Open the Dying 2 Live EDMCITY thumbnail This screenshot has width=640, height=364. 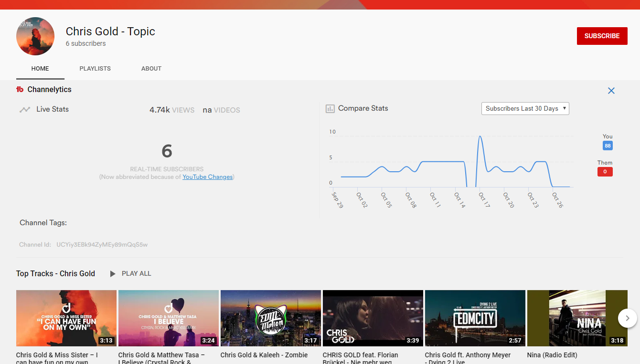tap(475, 318)
